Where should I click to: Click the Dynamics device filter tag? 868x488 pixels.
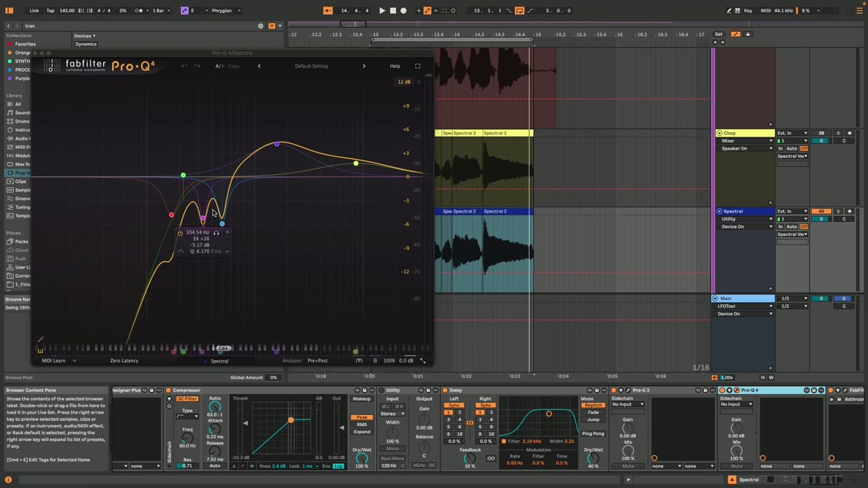pyautogui.click(x=86, y=44)
